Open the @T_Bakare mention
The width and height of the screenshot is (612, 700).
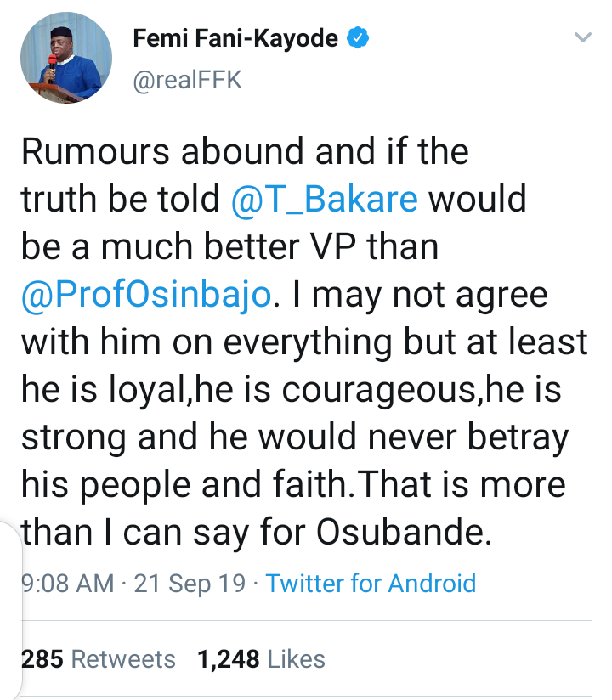pos(325,200)
